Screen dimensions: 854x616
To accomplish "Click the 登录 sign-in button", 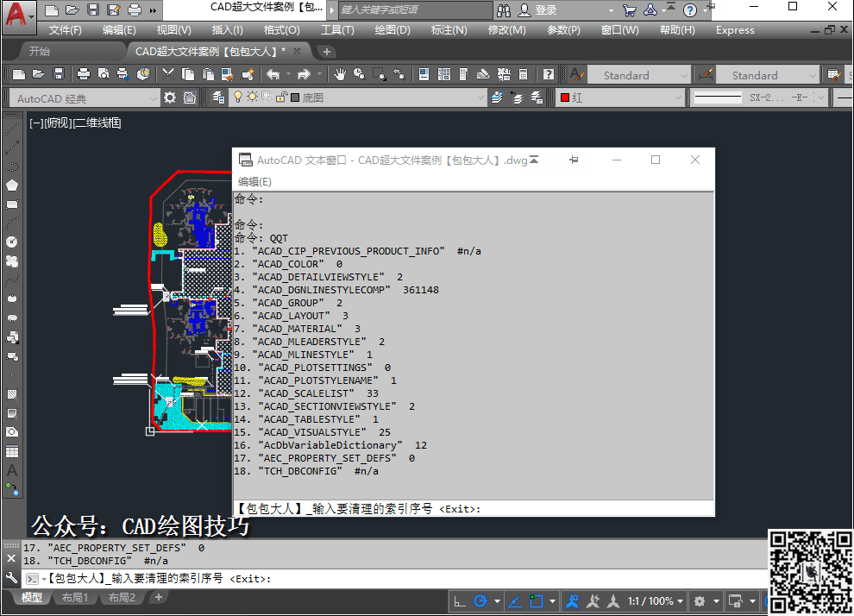I will point(537,9).
